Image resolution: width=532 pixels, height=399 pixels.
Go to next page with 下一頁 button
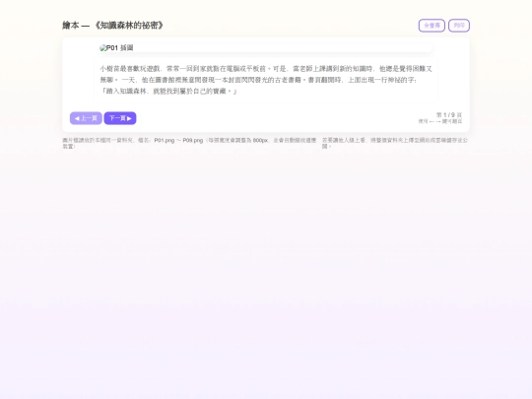tap(120, 118)
